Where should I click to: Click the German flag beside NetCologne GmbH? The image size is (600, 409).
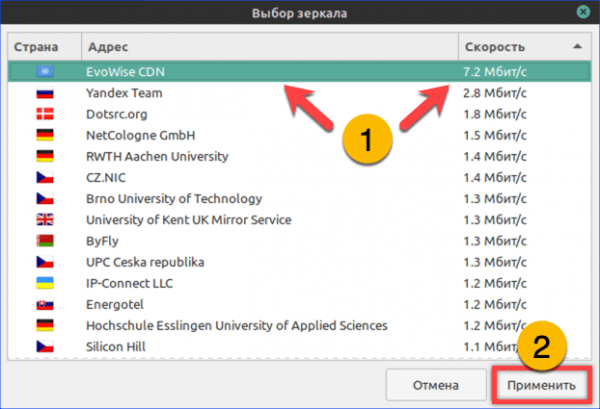(x=45, y=135)
